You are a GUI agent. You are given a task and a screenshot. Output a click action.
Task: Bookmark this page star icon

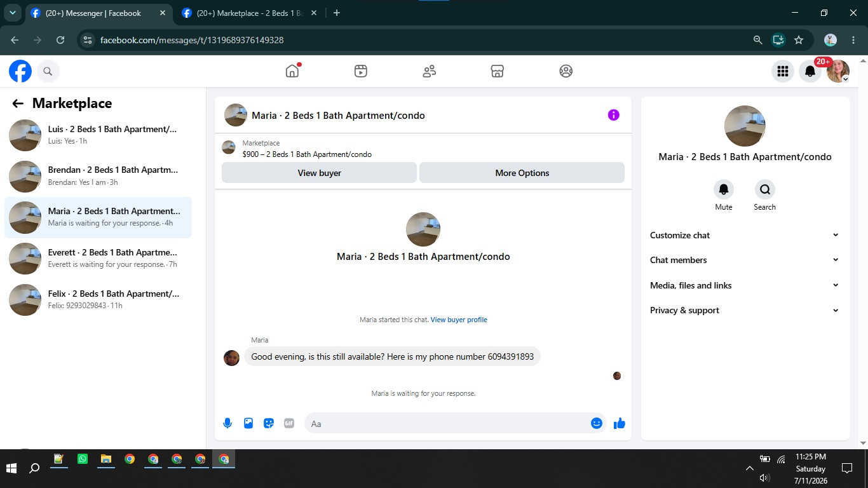click(x=799, y=40)
